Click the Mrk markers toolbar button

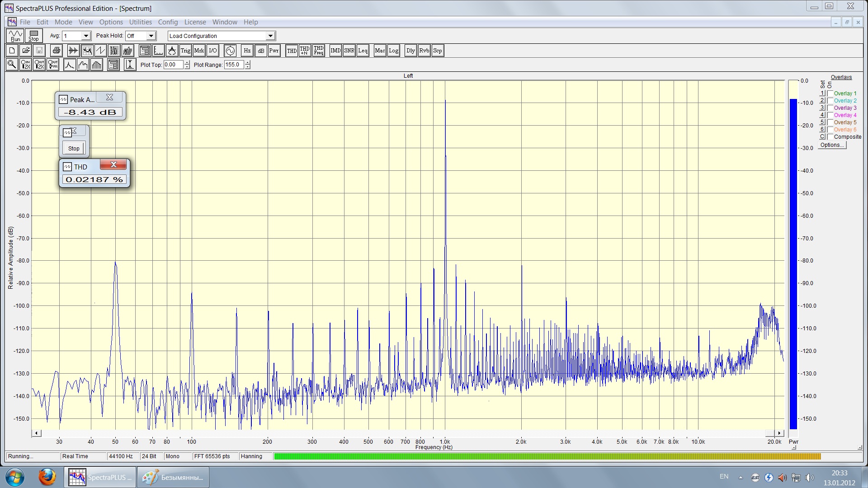coord(199,51)
